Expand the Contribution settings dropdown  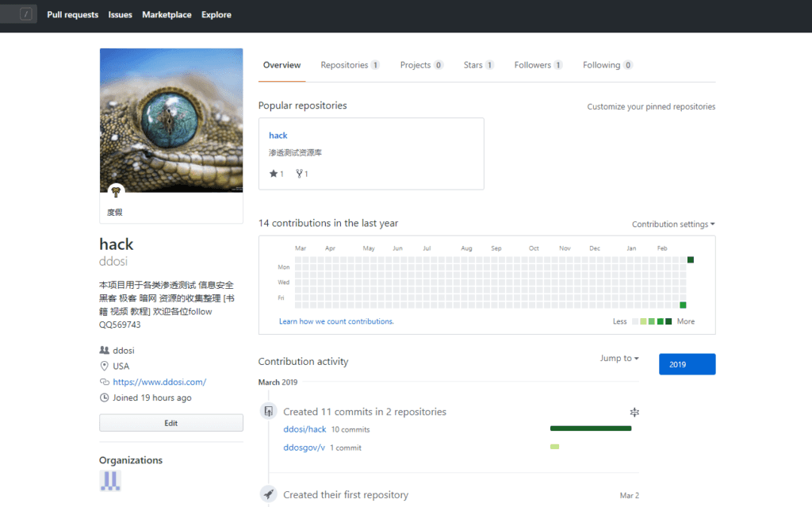[x=673, y=225]
